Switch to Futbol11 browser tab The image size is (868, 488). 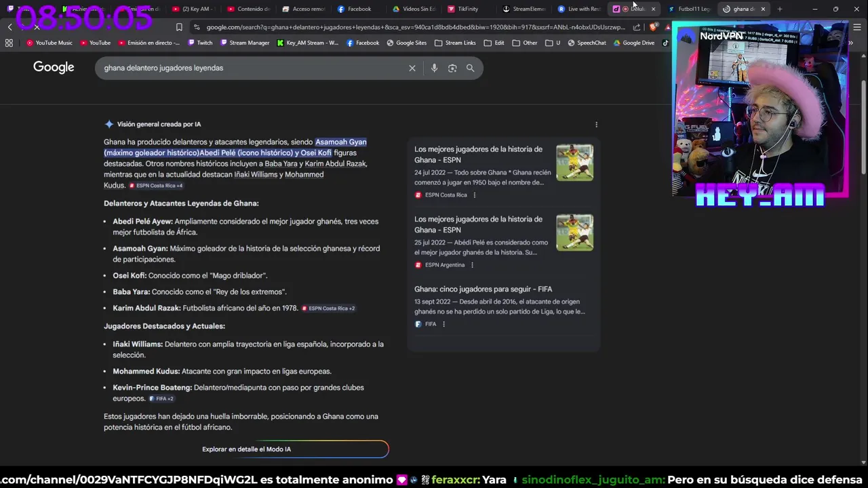click(688, 9)
